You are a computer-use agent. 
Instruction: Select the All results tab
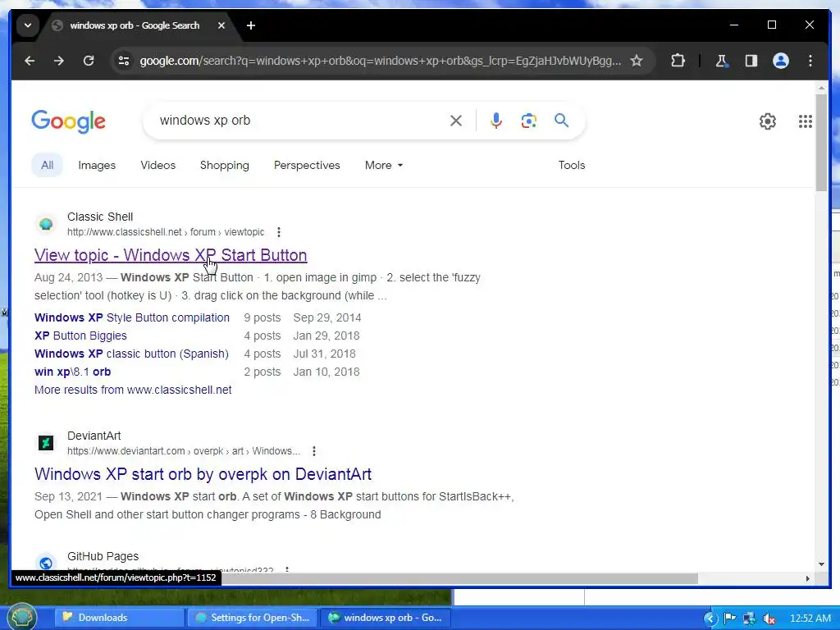click(47, 165)
